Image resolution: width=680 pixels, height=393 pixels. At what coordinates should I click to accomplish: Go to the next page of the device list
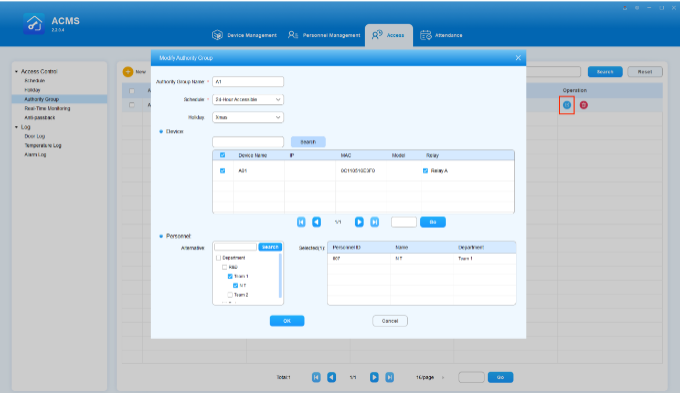(359, 222)
